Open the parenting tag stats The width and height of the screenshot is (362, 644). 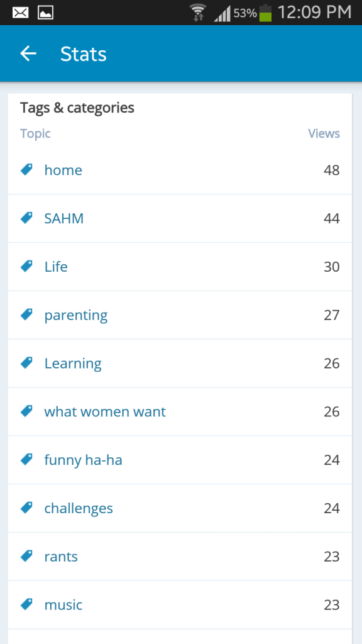(75, 315)
